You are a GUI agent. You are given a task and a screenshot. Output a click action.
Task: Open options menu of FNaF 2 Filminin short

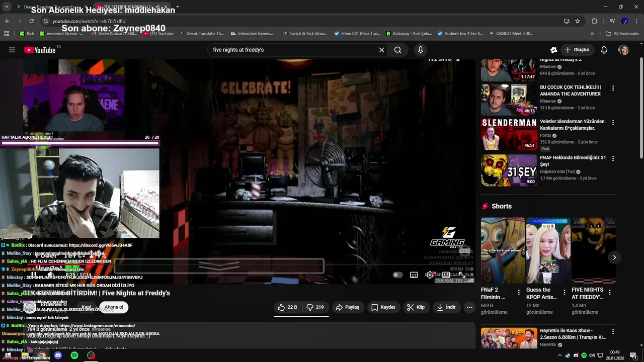[519, 292]
